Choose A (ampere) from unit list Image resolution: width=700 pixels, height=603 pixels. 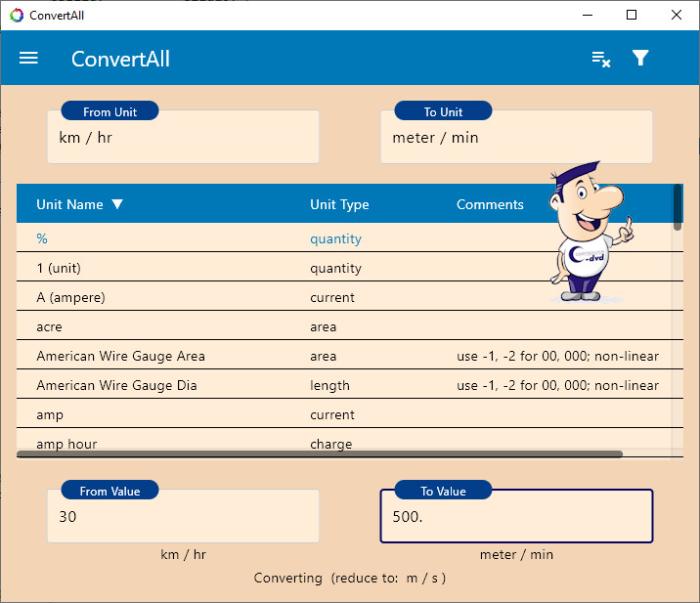(x=196, y=297)
